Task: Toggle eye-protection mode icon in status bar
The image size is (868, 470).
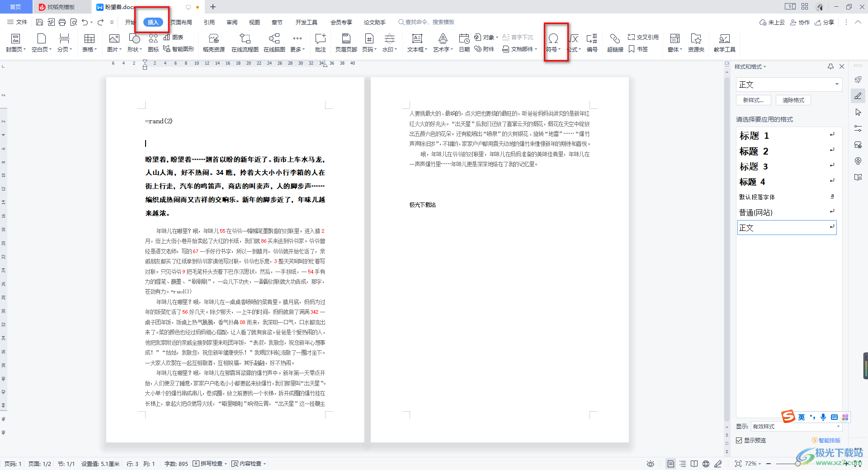Action: coord(651,464)
